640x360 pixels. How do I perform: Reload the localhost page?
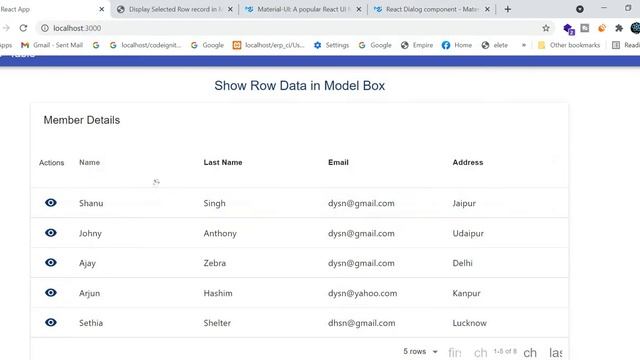coord(23,28)
